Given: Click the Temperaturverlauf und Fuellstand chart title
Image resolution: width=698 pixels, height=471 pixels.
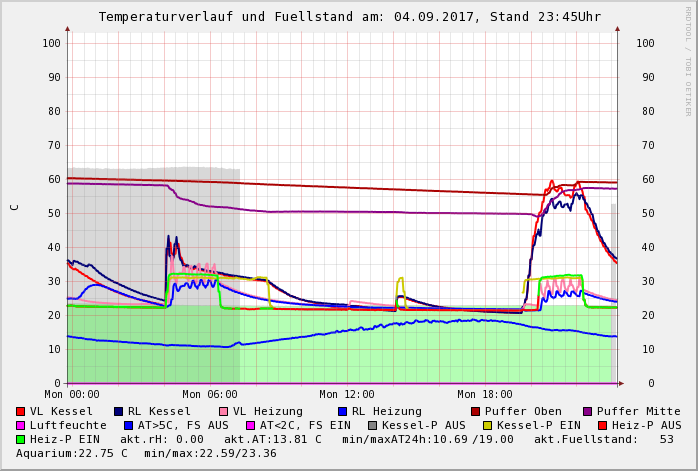Looking at the screenshot, I should [x=349, y=17].
